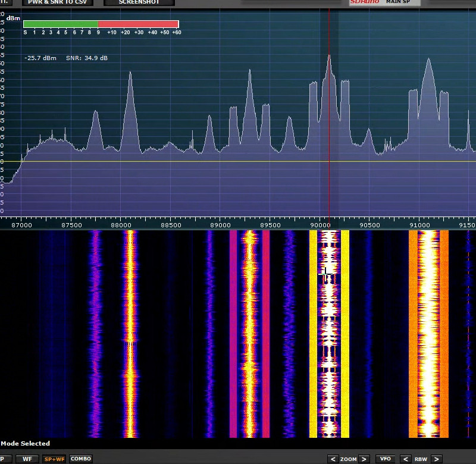
Task: Click the S-meter signal strength bar
Action: click(x=101, y=24)
